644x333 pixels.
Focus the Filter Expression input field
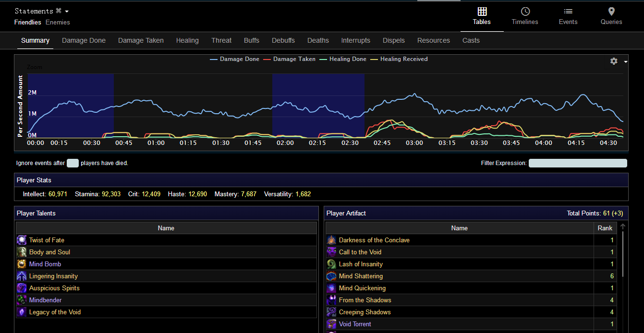578,163
